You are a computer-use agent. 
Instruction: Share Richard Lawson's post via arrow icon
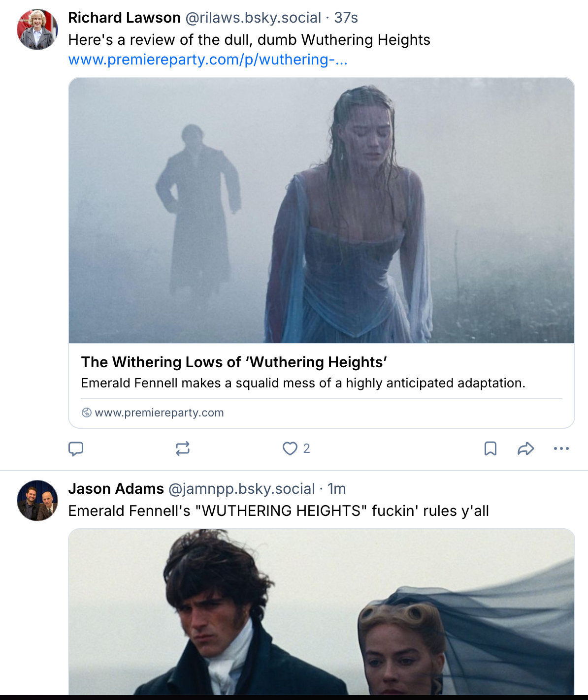point(526,448)
